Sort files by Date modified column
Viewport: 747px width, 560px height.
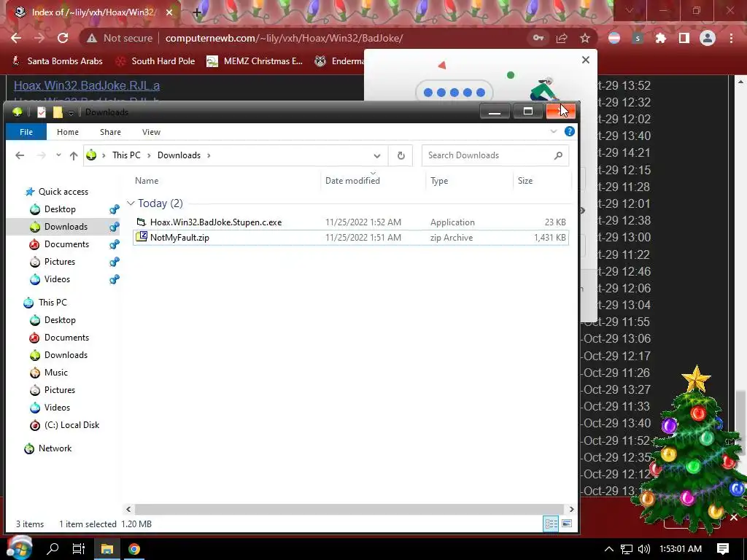coord(352,181)
